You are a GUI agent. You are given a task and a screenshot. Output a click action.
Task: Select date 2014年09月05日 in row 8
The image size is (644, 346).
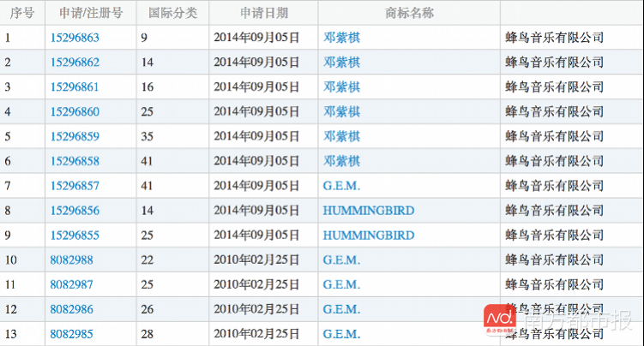[256, 211]
